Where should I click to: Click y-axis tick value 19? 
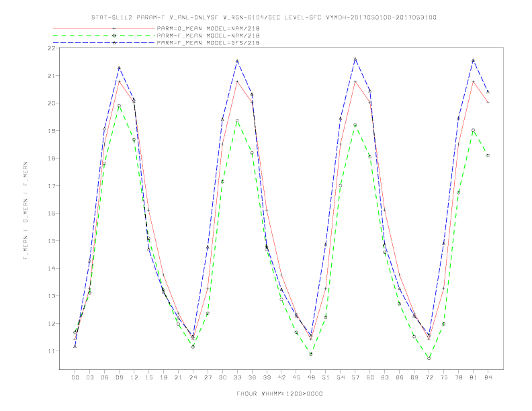point(52,130)
